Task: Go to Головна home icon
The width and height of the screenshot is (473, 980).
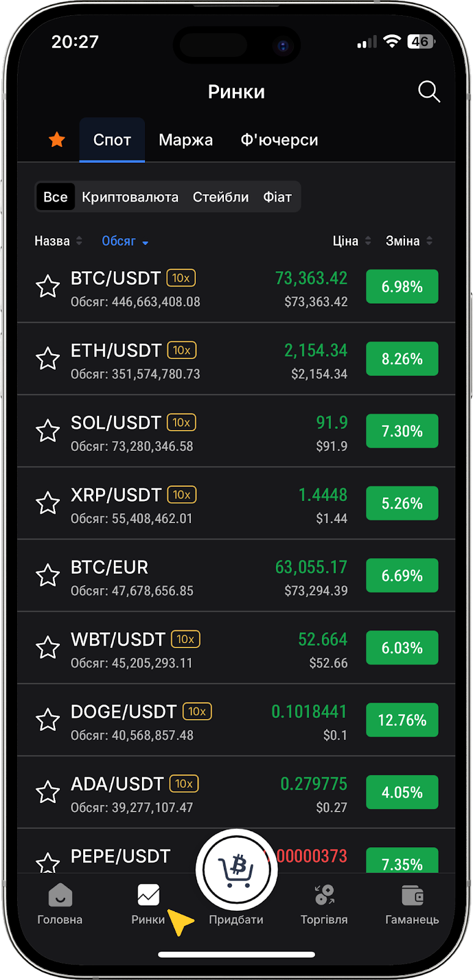Action: pos(60,896)
